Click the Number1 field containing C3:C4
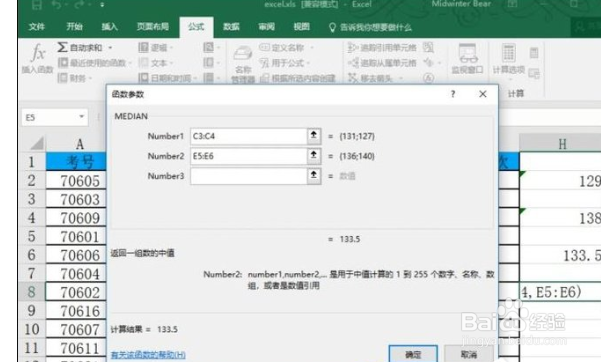The width and height of the screenshot is (601, 362). pos(249,136)
